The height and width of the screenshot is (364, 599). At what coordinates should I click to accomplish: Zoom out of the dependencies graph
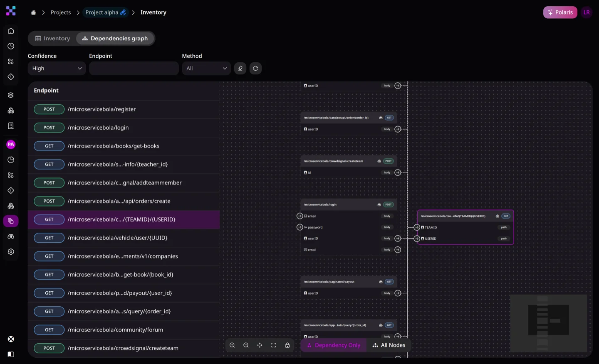(x=246, y=345)
